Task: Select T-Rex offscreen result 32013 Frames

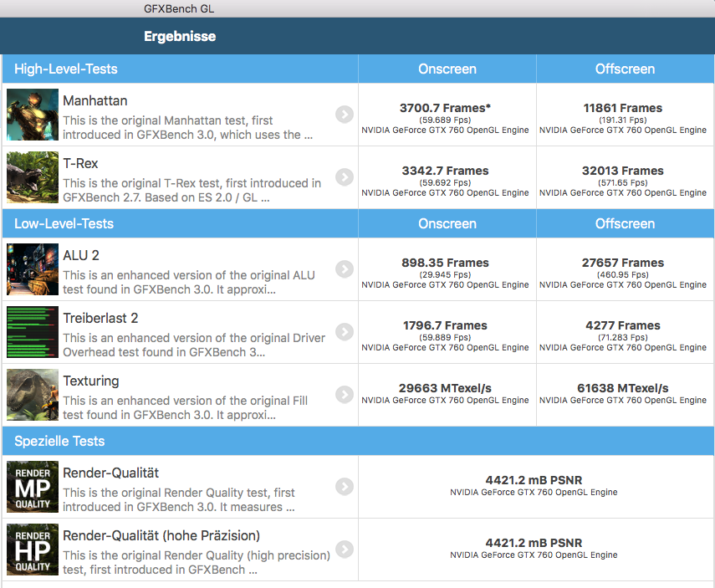Action: [623, 171]
